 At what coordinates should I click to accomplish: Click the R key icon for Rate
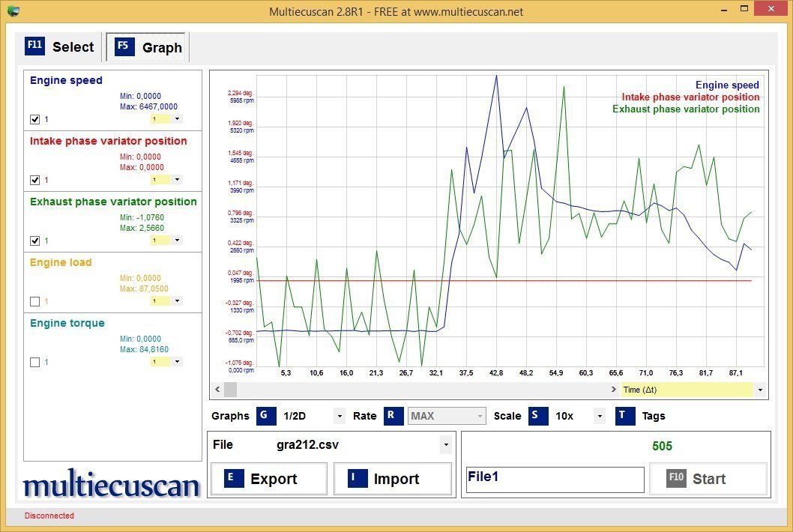pos(394,416)
